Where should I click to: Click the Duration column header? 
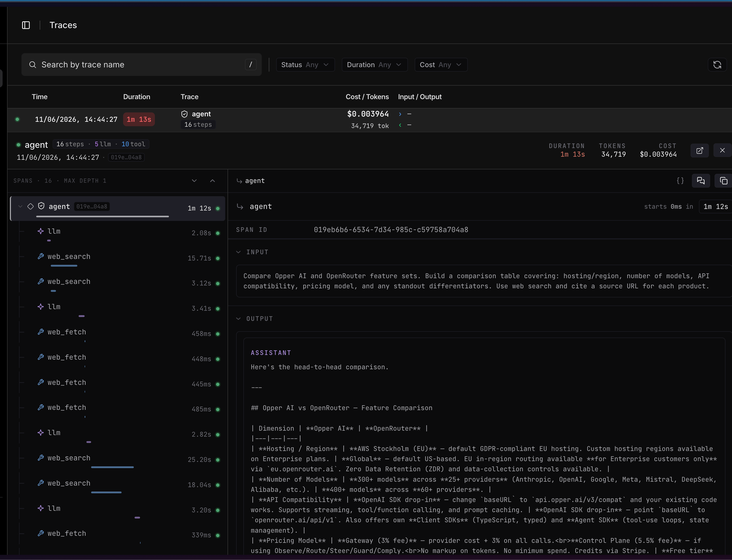[x=137, y=97]
